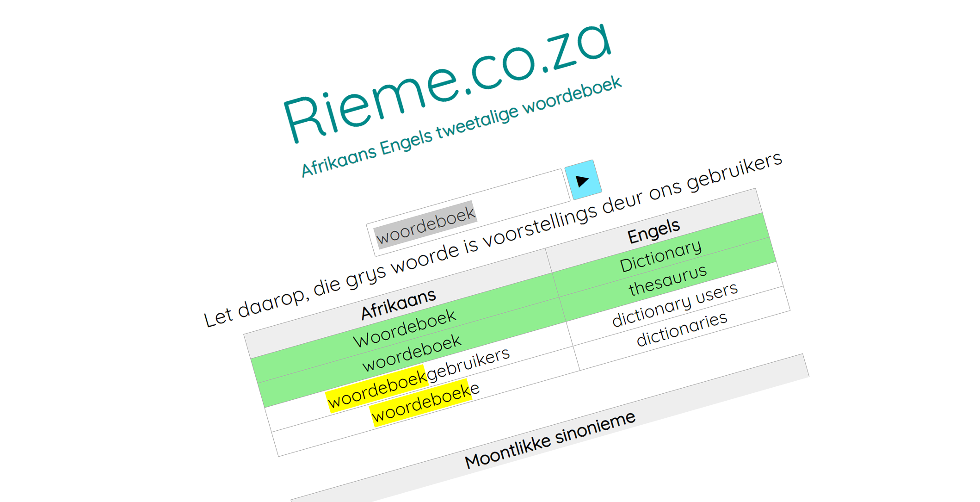The height and width of the screenshot is (502, 980).
Task: Select the grey-highlighted 'woordeboek' search text
Action: click(425, 225)
